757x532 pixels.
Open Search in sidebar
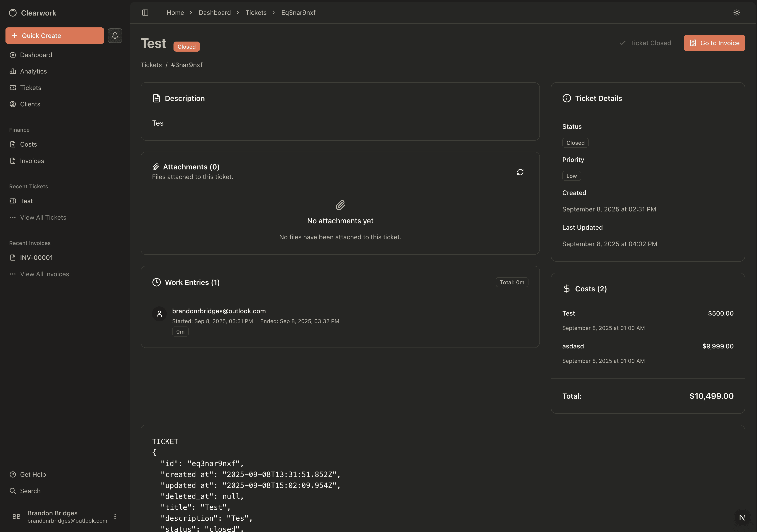(30, 491)
